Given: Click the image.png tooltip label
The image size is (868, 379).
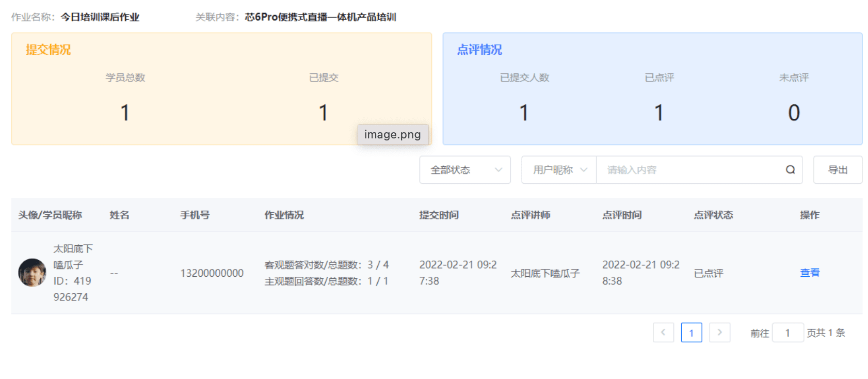Looking at the screenshot, I should coord(392,135).
